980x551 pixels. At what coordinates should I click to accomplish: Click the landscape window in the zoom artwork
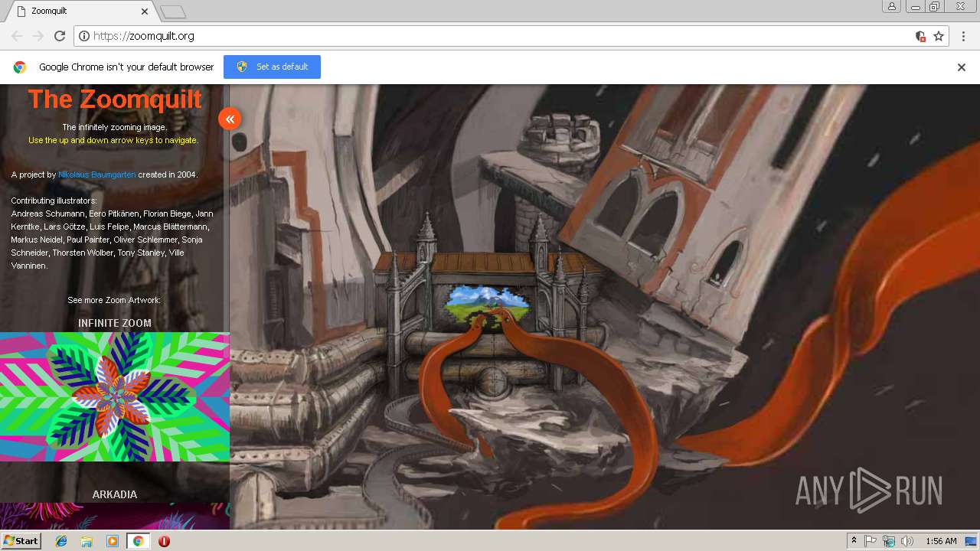[488, 306]
